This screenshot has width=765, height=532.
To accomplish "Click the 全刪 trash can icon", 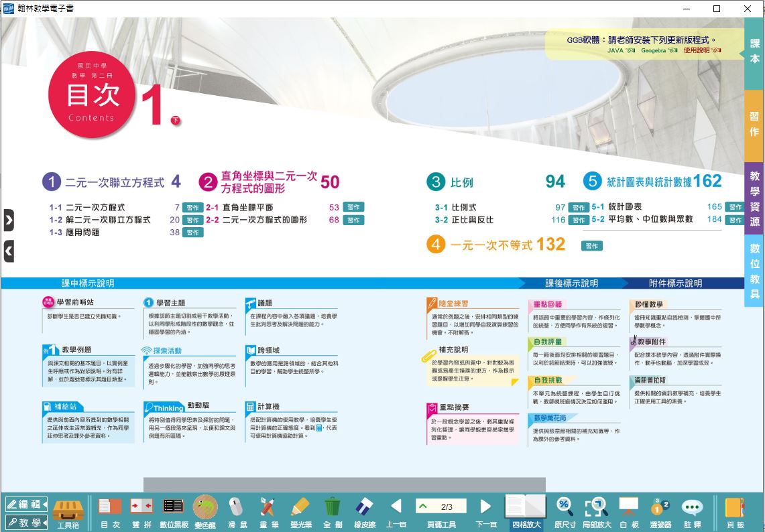I will 333,513.
